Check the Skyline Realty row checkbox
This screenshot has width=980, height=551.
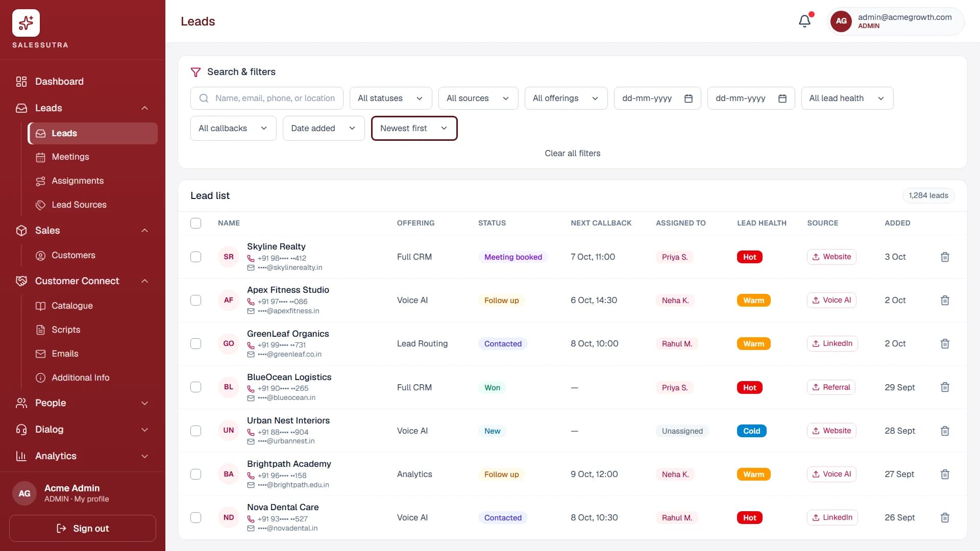(195, 257)
